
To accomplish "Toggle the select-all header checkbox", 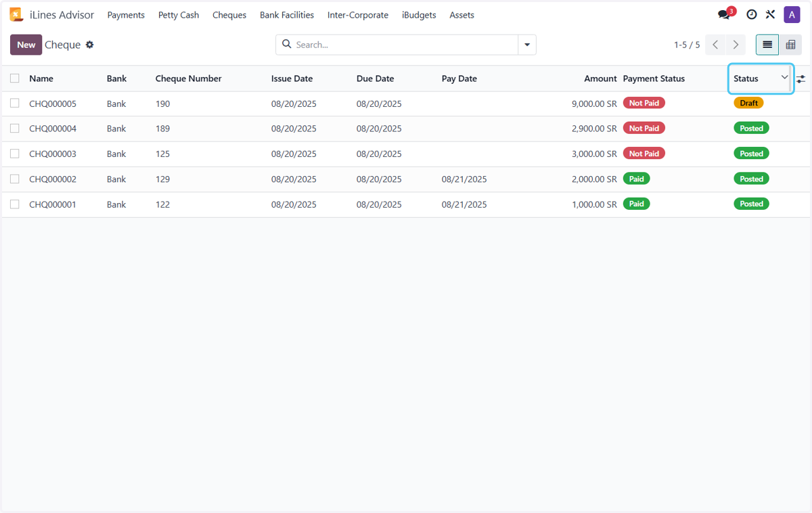I will pos(15,79).
